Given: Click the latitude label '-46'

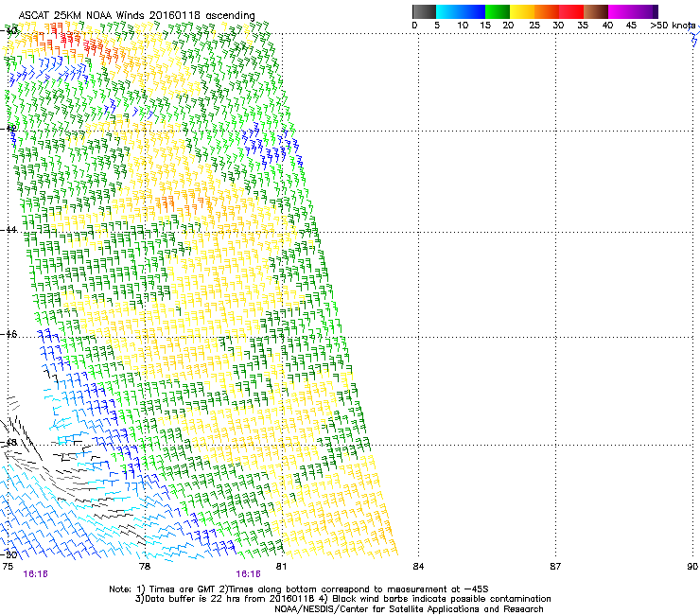Looking at the screenshot, I should (x=9, y=334).
